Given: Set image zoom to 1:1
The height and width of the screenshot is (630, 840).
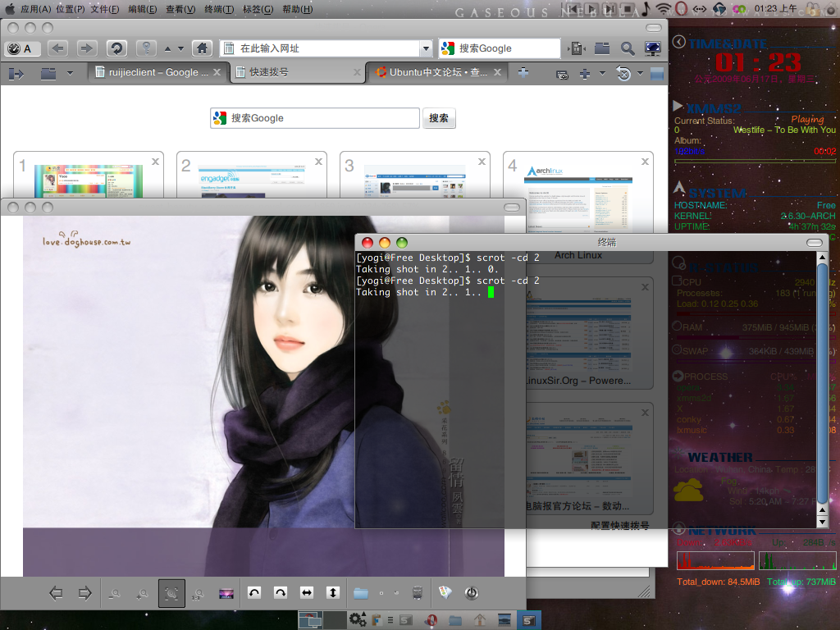Looking at the screenshot, I should (199, 594).
